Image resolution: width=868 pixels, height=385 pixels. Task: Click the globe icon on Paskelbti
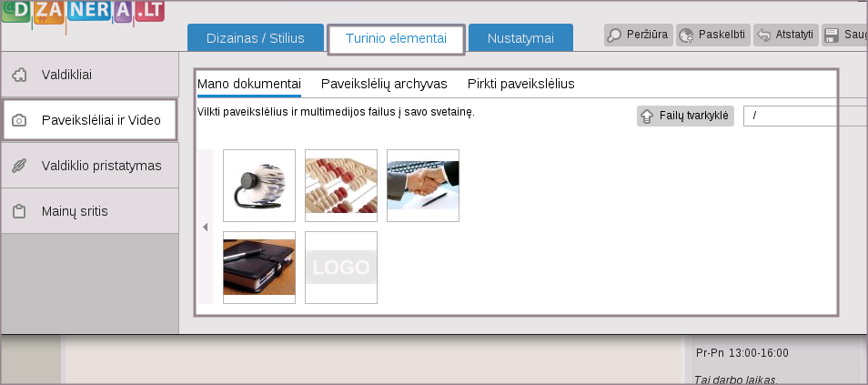pos(688,35)
